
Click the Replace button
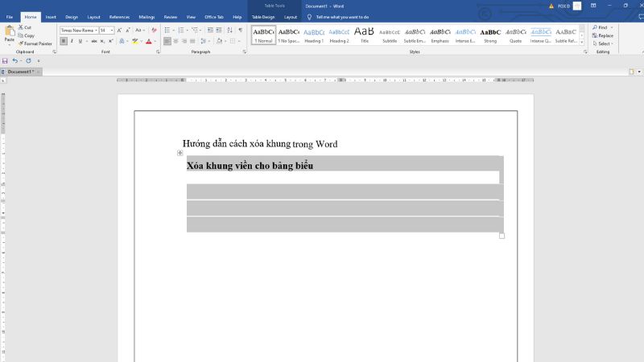pos(605,35)
